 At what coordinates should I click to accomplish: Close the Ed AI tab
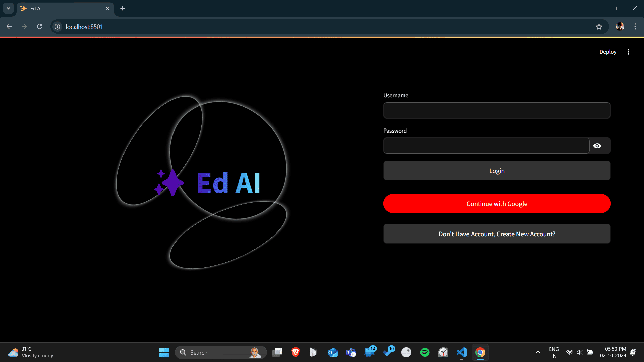[x=107, y=8]
